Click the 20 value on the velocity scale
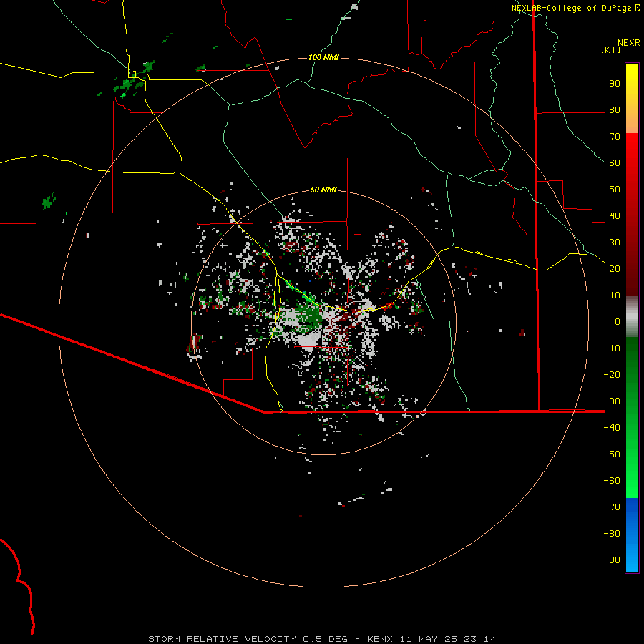The height and width of the screenshot is (644, 644). click(x=615, y=269)
